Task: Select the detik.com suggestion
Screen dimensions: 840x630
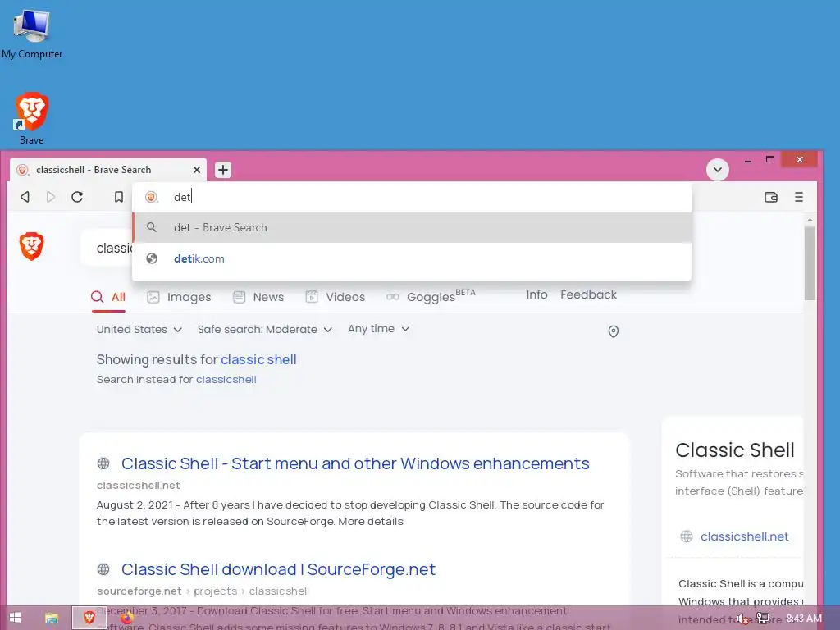Action: point(412,258)
